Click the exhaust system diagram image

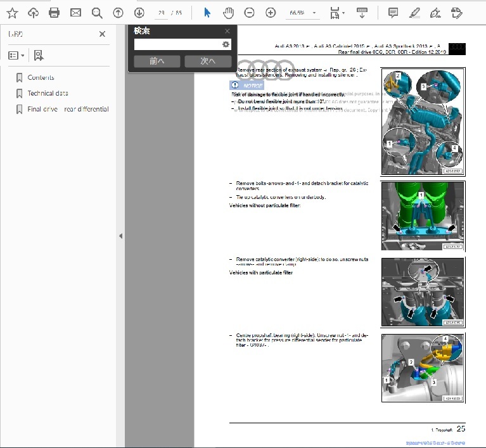tap(423, 122)
